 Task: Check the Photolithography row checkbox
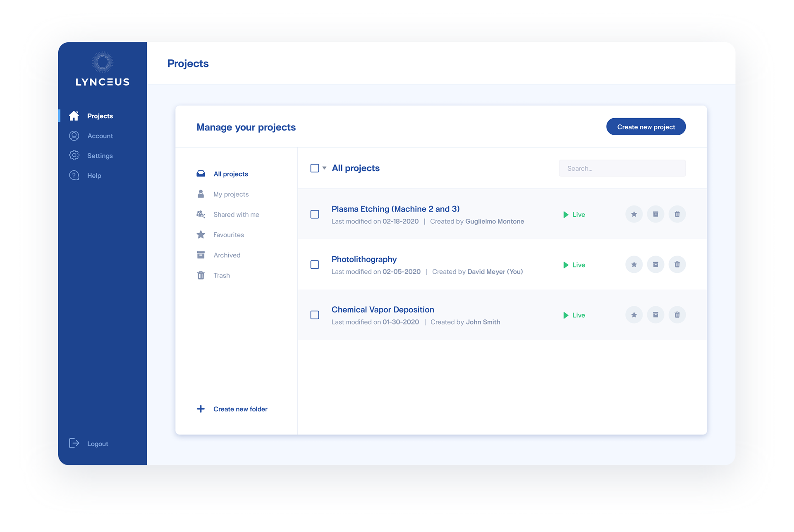coord(315,265)
